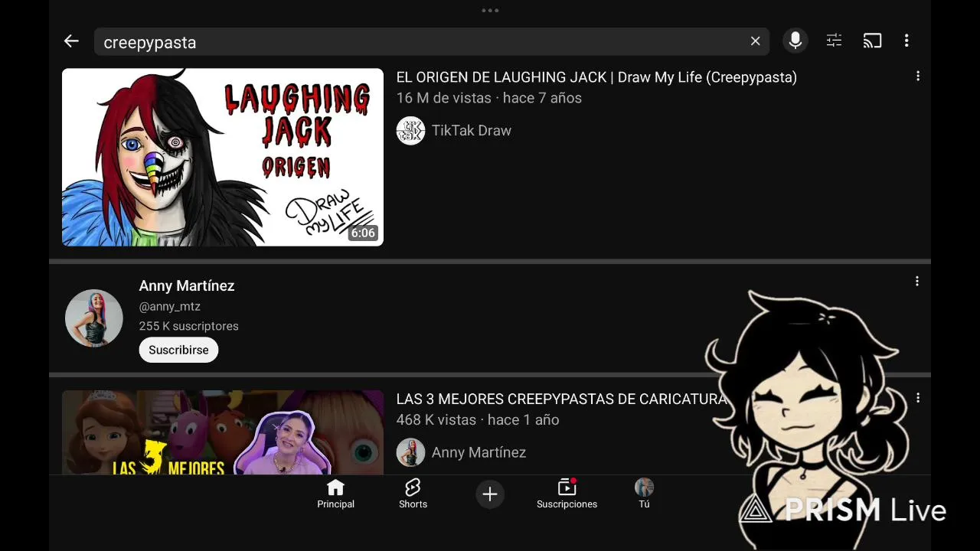Play the Laughing Jack Origen thumbnail

coord(223,158)
